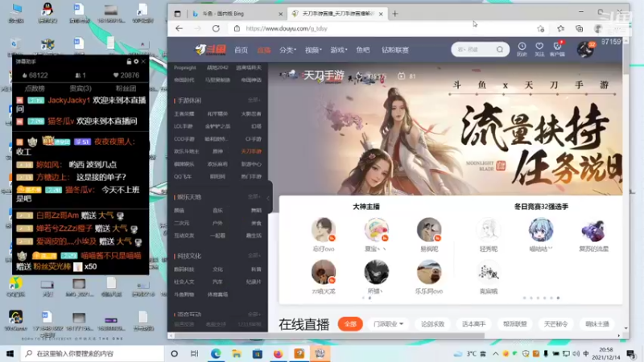Open the browser profile avatar
This screenshot has height=362, width=644.
[x=598, y=28]
